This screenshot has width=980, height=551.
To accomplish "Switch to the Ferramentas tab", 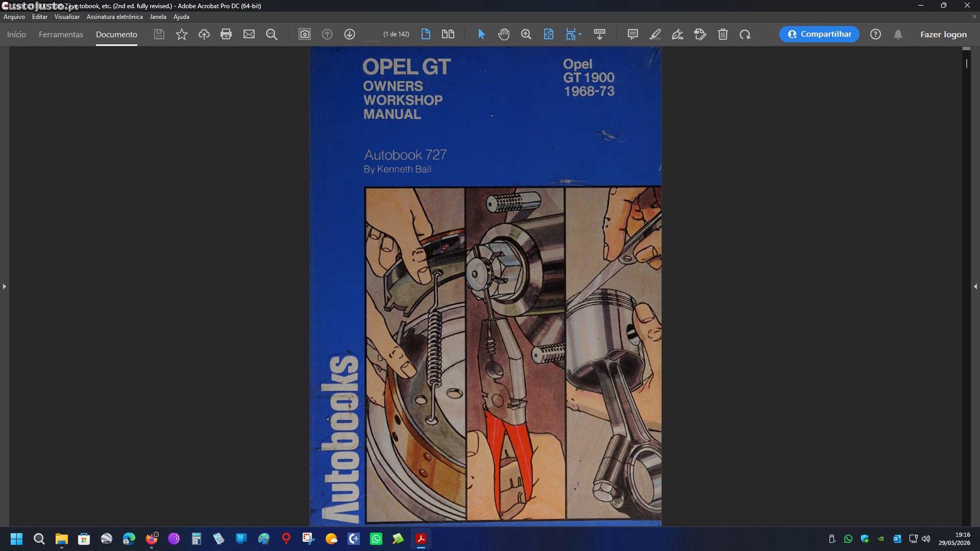I will click(61, 34).
